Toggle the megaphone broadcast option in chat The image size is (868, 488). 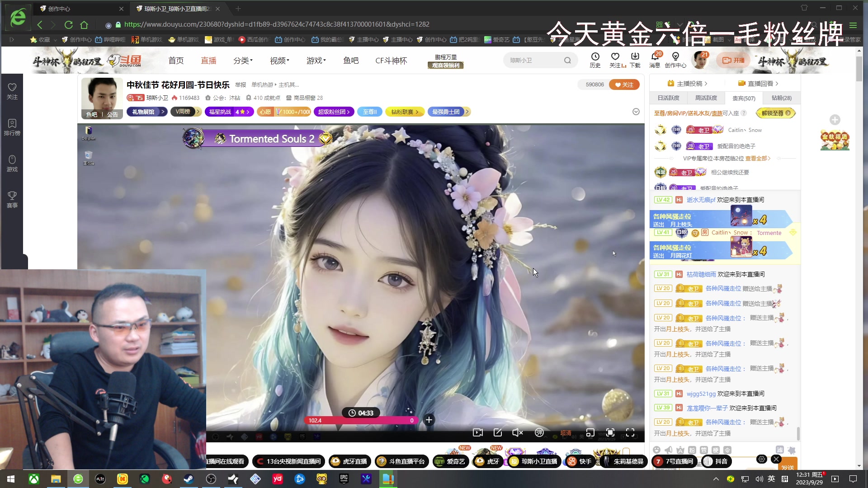(x=669, y=450)
